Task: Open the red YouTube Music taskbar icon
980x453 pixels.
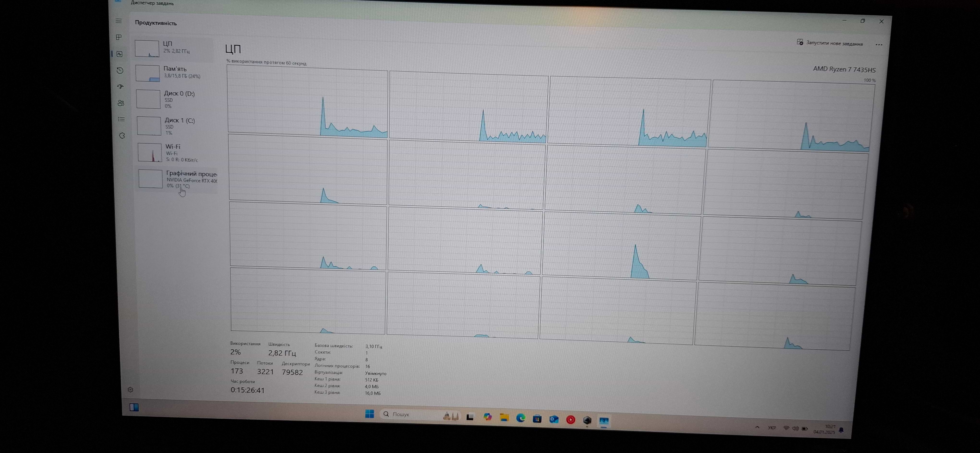Action: pyautogui.click(x=571, y=420)
